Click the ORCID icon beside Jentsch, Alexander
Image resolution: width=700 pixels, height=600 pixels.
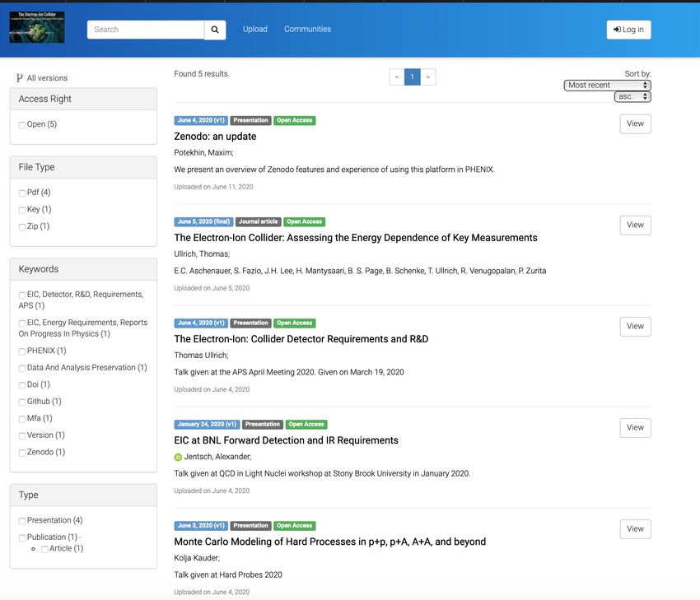tap(178, 457)
